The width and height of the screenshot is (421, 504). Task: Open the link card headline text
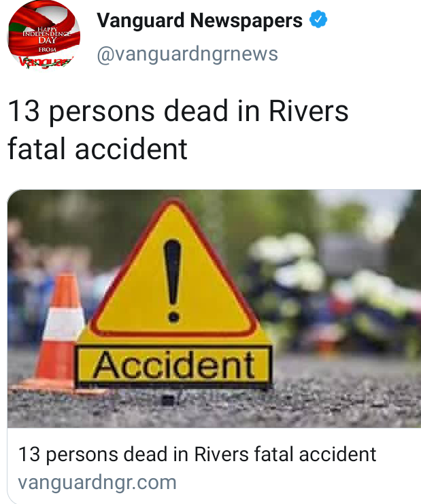pos(197,454)
